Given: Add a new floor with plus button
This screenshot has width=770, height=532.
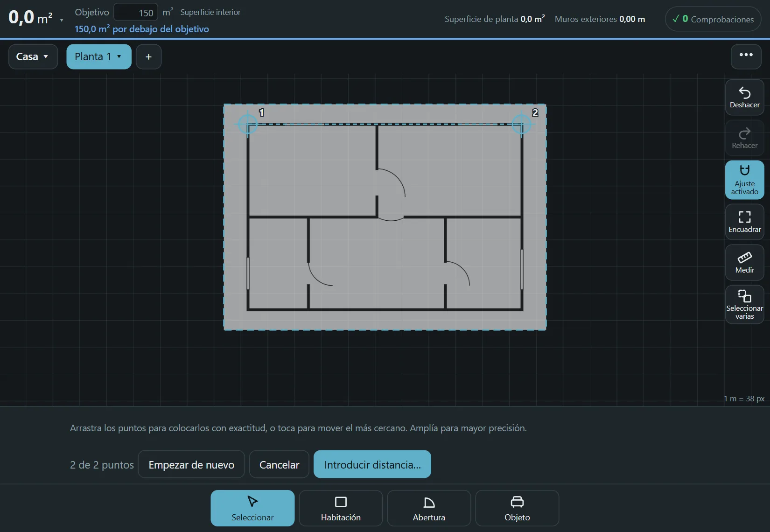Looking at the screenshot, I should click(x=148, y=56).
